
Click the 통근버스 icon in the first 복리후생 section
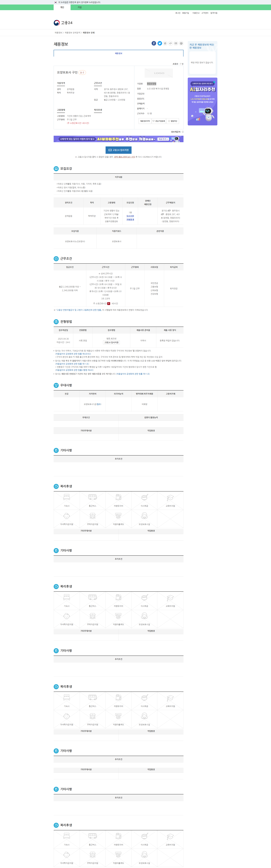pyautogui.click(x=93, y=497)
